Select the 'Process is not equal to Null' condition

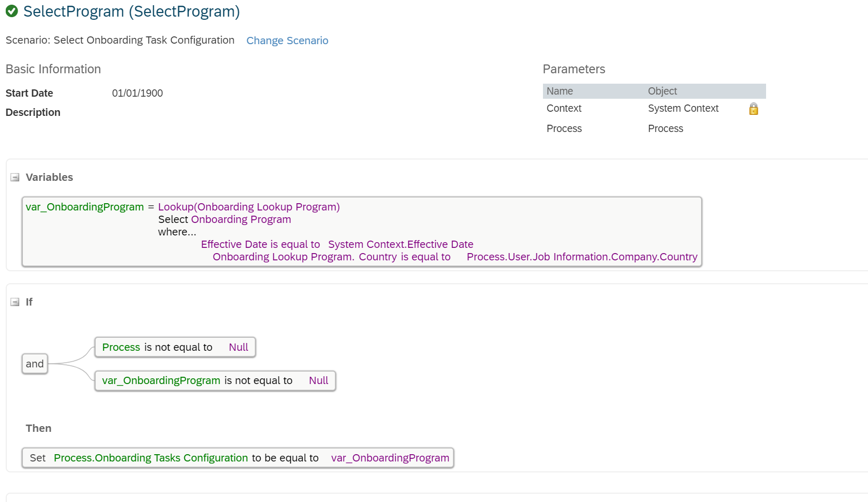(175, 347)
